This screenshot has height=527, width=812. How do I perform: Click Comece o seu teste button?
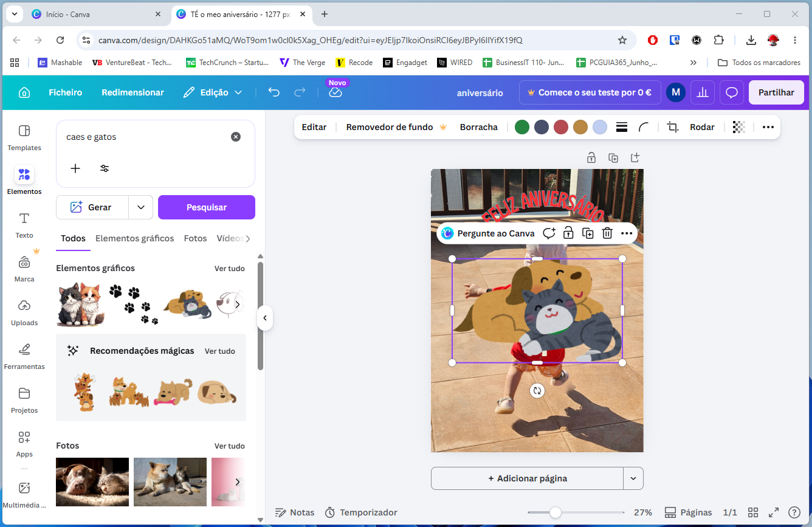coord(589,92)
